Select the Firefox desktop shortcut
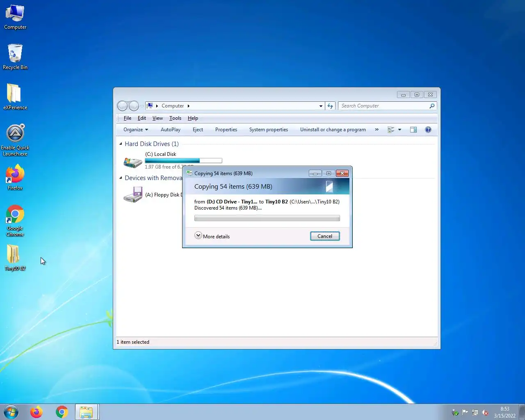The height and width of the screenshot is (420, 525). pyautogui.click(x=15, y=177)
